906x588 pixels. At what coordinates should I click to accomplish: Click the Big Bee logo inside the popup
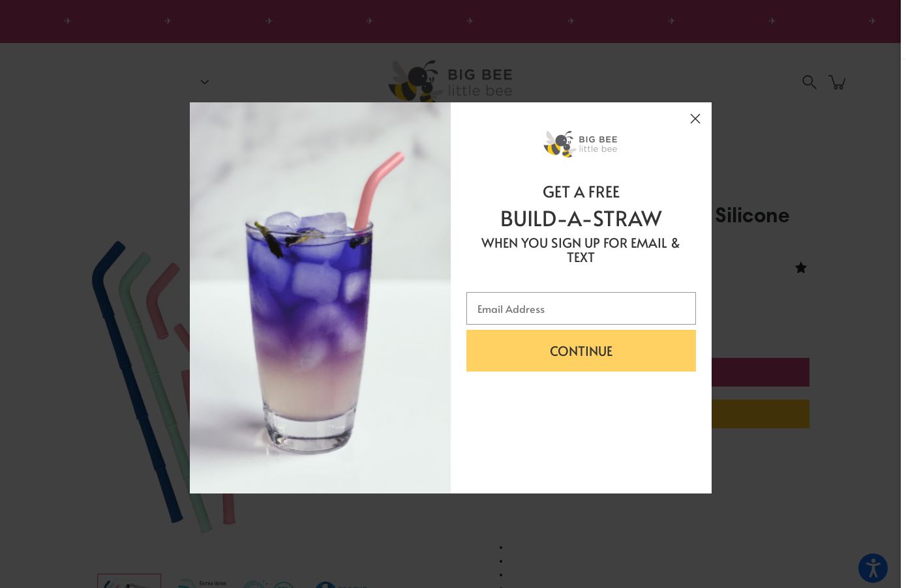[581, 144]
